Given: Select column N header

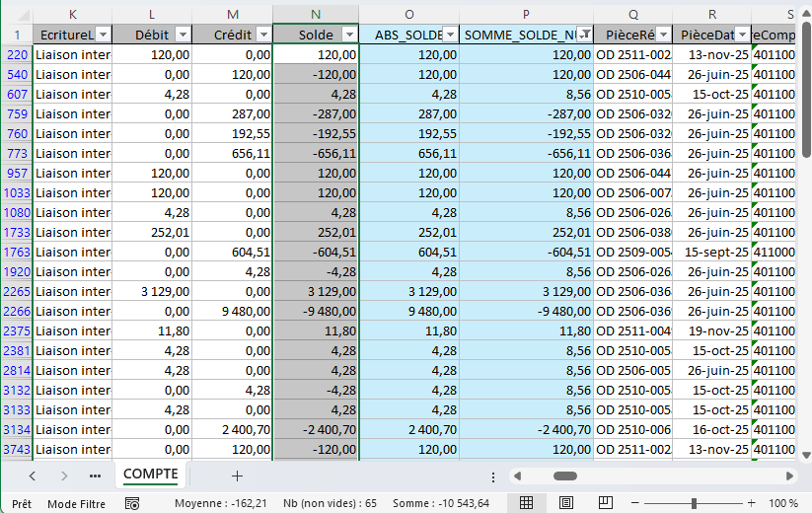Looking at the screenshot, I should pos(316,13).
